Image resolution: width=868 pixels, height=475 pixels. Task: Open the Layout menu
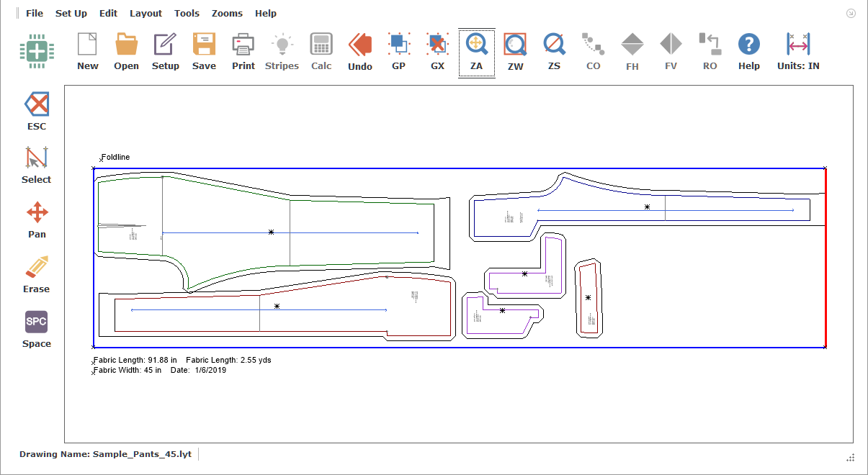(146, 13)
